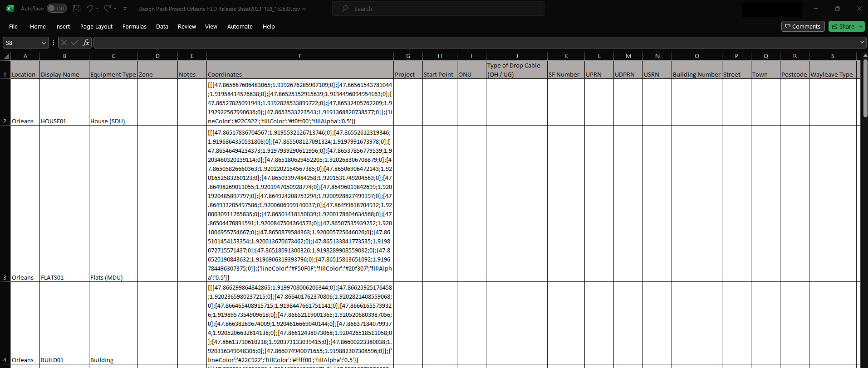Click the Enter checkmark in formula bar
This screenshot has width=868, height=368.
pos(75,43)
